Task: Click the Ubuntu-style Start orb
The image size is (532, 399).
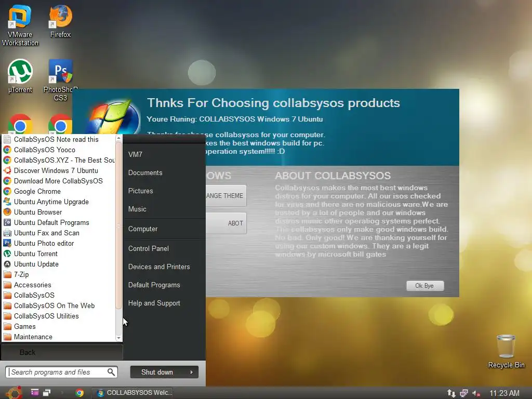Action: point(14,393)
